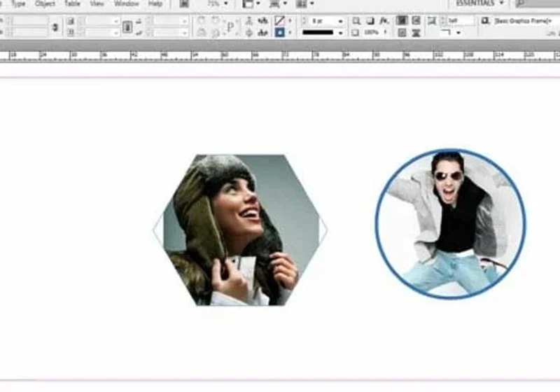
Task: Open the stroke weight dropdown
Action: pyautogui.click(x=340, y=21)
